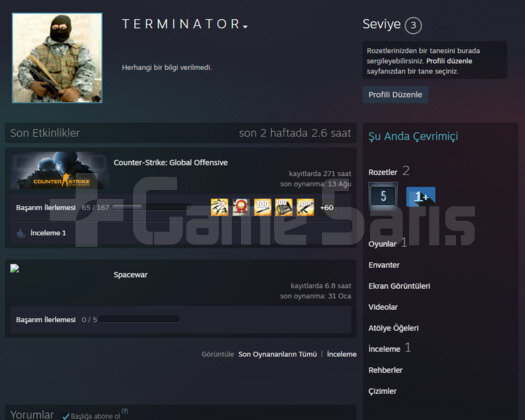Click the fifth CS:GO achievement icon with rifle
Viewport: 525px width, 420px height.
[x=305, y=207]
